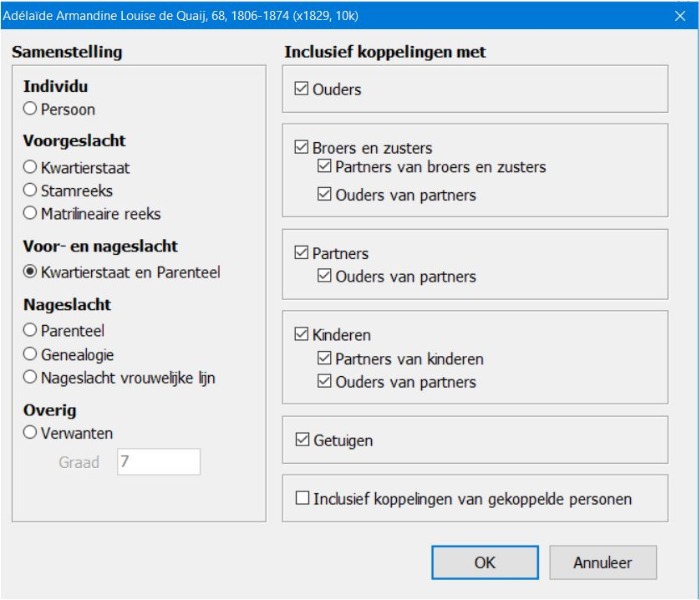Image resolution: width=699 pixels, height=600 pixels.
Task: Toggle the Kinderen checkbox
Action: 302,336
